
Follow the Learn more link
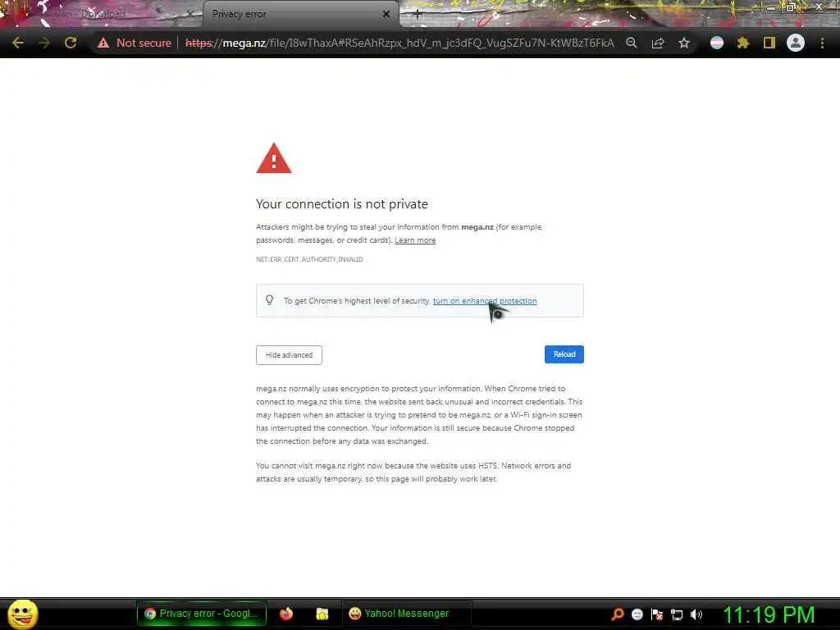click(x=415, y=240)
